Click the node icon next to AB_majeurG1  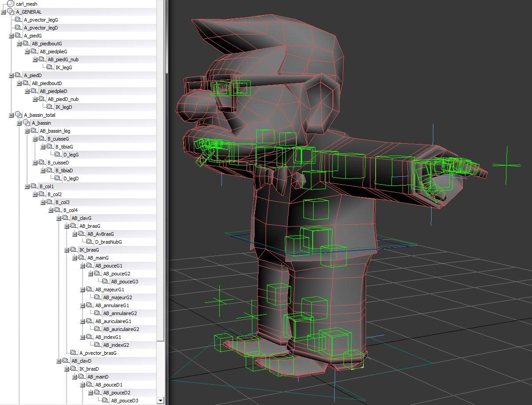click(89, 290)
